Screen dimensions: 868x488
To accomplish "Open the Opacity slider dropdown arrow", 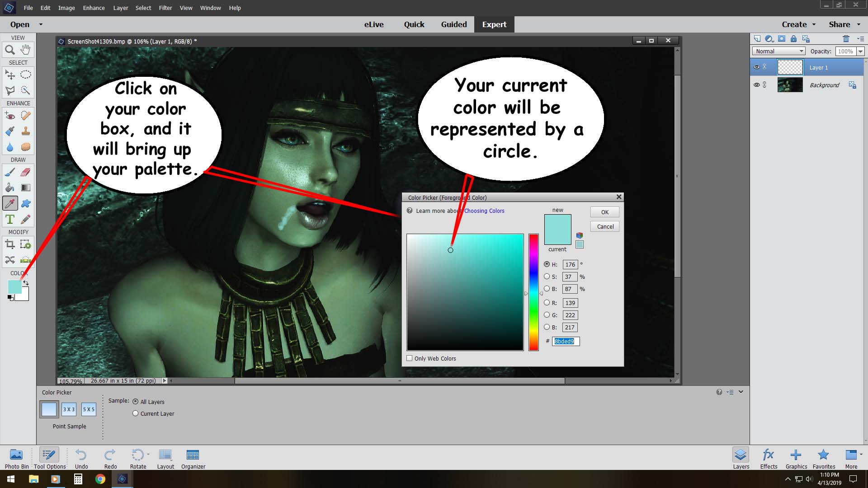I will pyautogui.click(x=860, y=52).
